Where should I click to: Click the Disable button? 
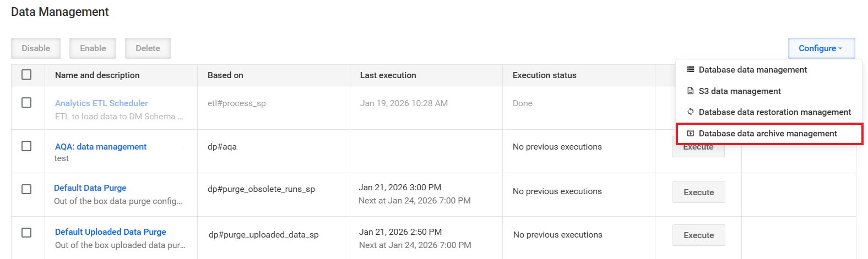tap(36, 48)
